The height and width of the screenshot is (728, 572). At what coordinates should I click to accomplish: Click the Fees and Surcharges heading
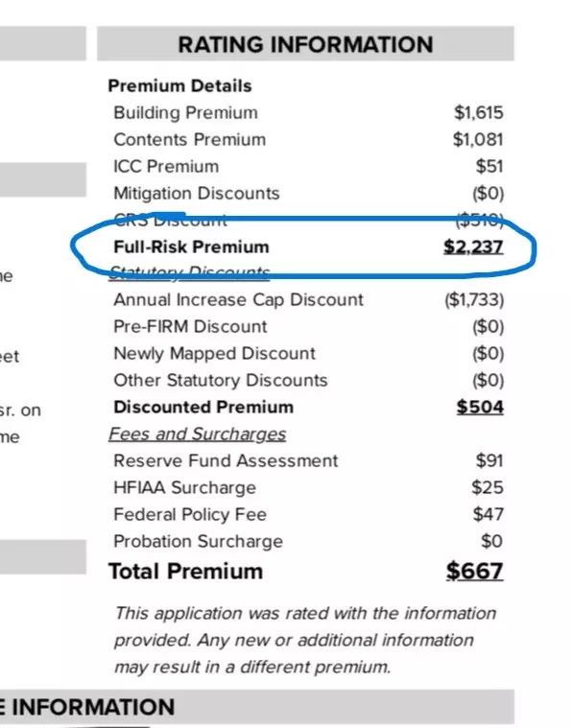tap(198, 434)
